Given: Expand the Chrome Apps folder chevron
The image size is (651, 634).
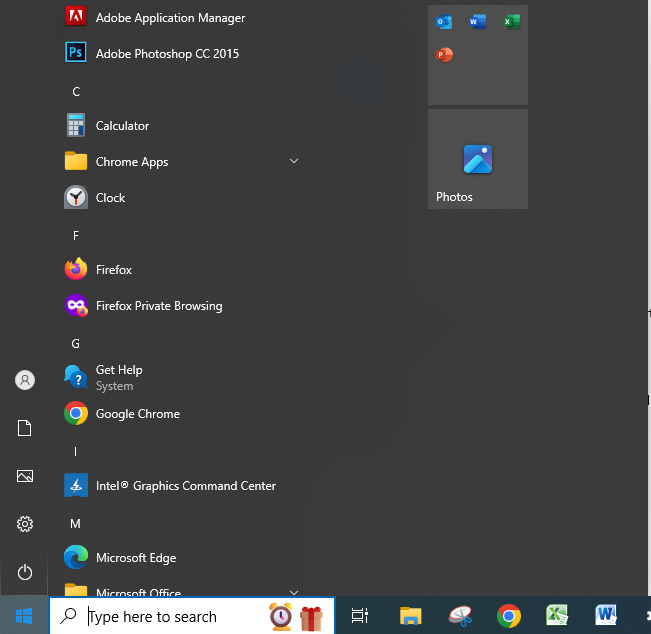Looking at the screenshot, I should (x=294, y=161).
